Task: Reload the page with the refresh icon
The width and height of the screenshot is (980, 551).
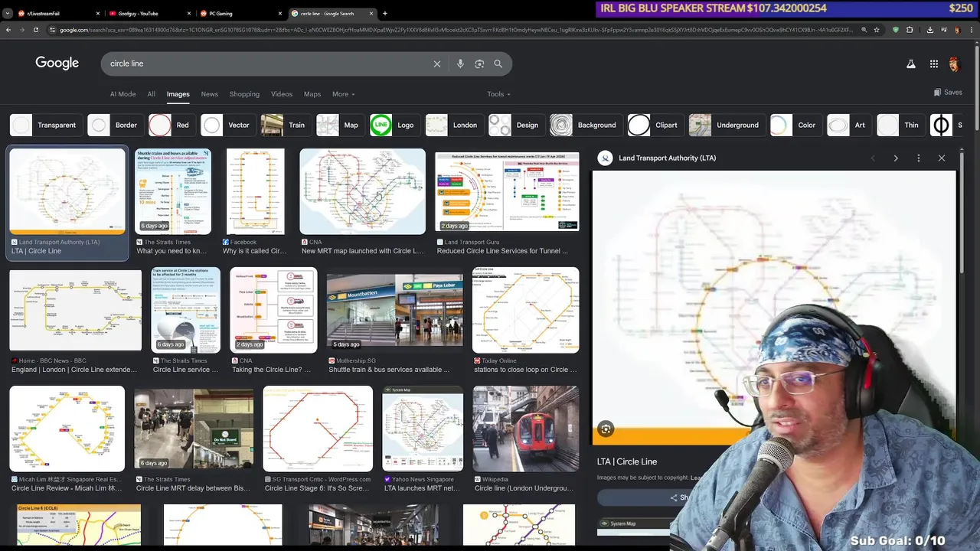Action: tap(36, 30)
